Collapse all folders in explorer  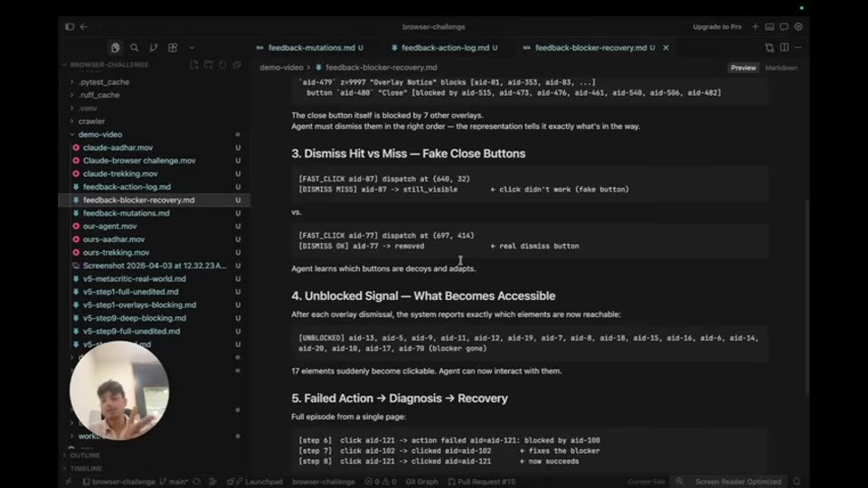click(237, 65)
